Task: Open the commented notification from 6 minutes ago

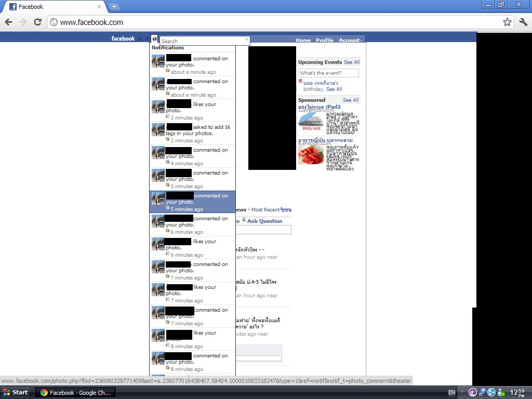Action: click(x=192, y=225)
